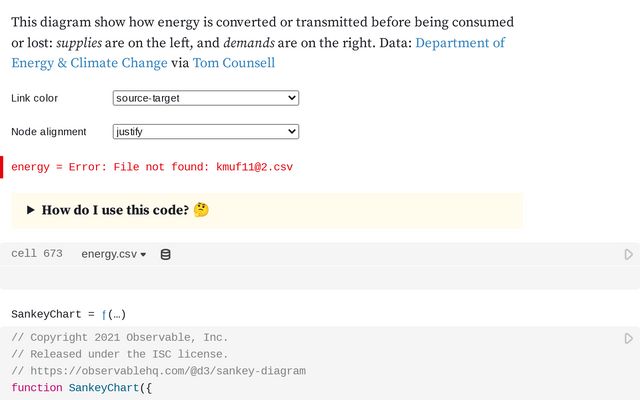Open the Link color dropdown
The width and height of the screenshot is (640, 400).
coord(206,98)
